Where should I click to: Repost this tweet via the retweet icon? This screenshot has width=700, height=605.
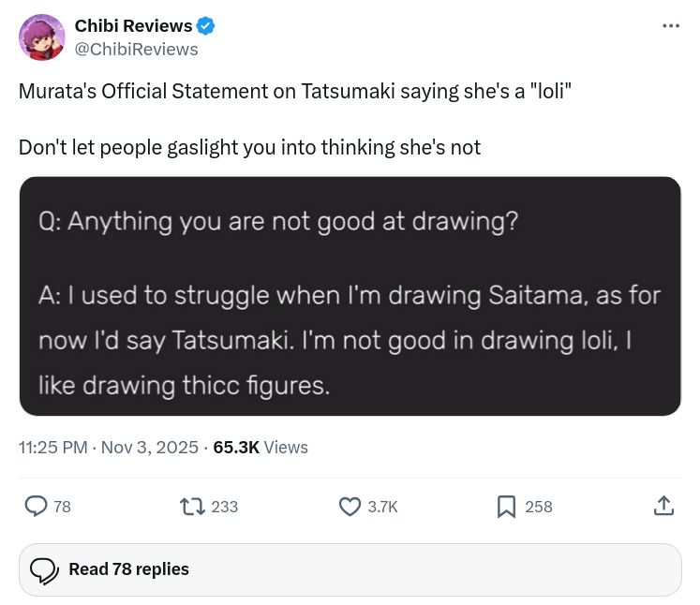[x=193, y=507]
